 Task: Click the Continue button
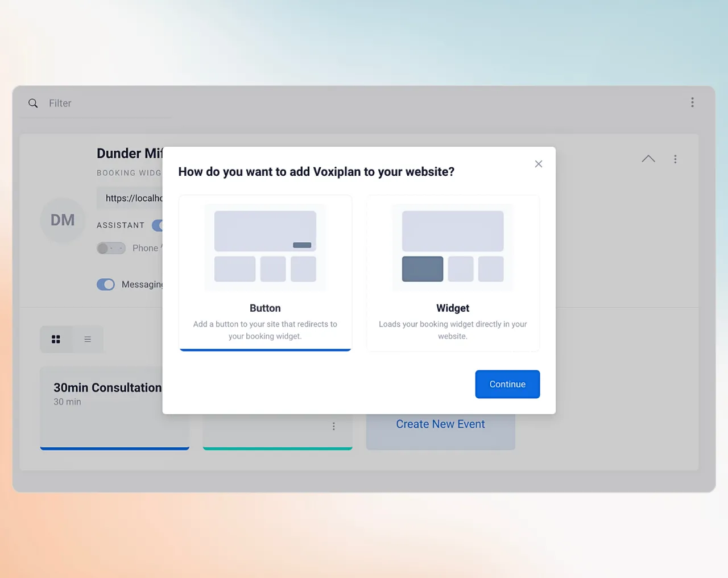click(507, 385)
